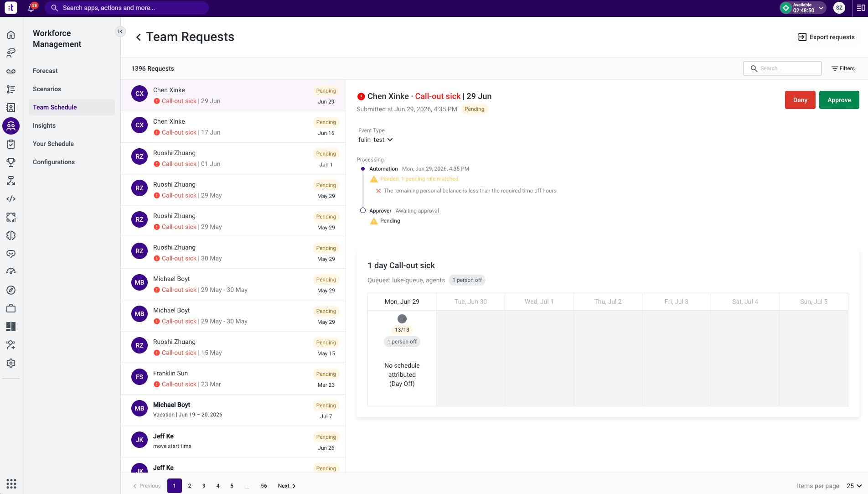Image resolution: width=868 pixels, height=494 pixels.
Task: Open the Forecast section
Action: (x=45, y=71)
